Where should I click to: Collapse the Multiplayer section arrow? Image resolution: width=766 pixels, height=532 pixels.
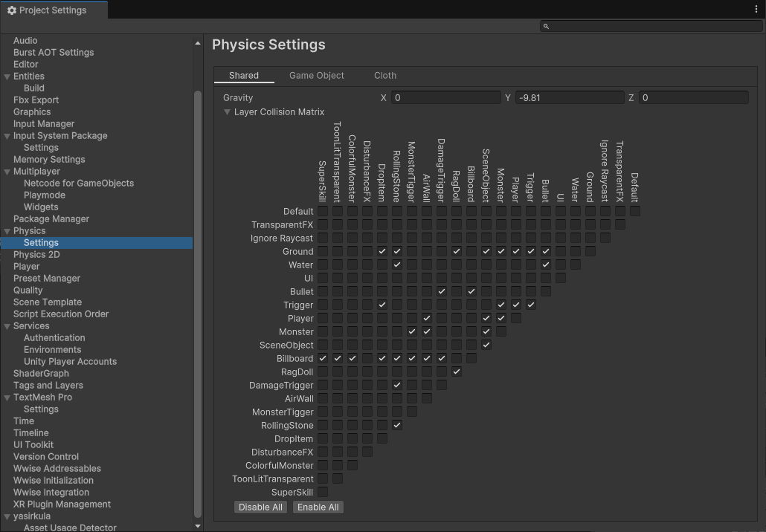(7, 172)
